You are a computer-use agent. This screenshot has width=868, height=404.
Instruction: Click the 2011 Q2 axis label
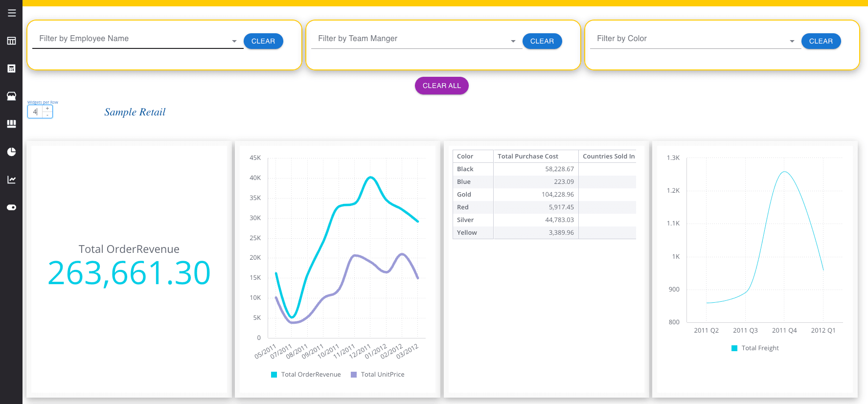coord(706,331)
